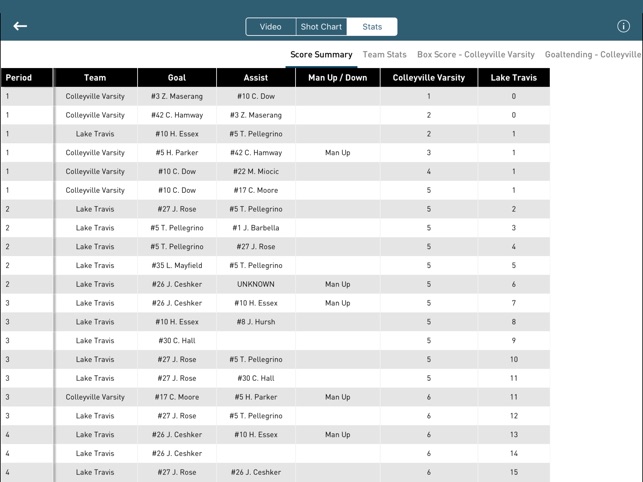Screen dimensions: 643x482
Task: Open the Score Summary tab
Action: (x=321, y=55)
